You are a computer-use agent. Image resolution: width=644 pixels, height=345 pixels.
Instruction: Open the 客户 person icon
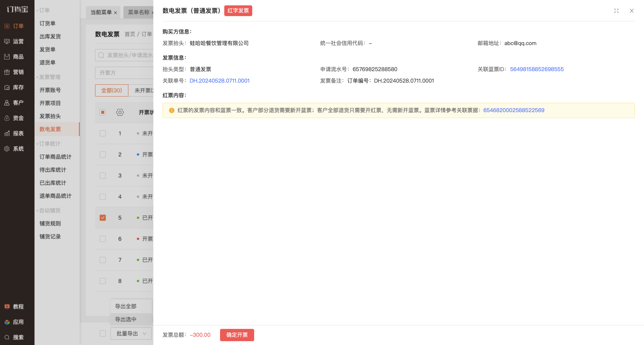tap(7, 103)
